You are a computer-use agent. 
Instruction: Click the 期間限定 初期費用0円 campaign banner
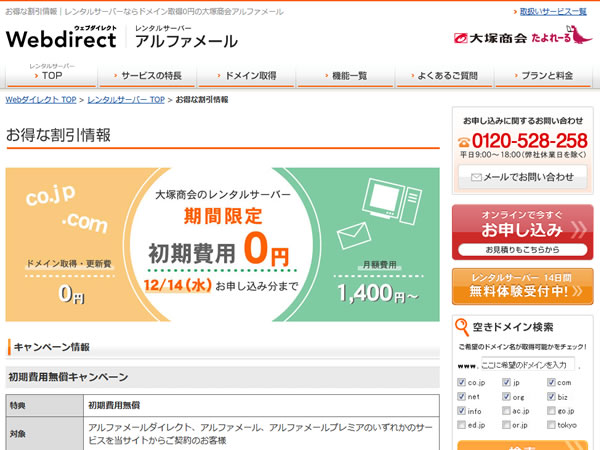[x=222, y=245]
